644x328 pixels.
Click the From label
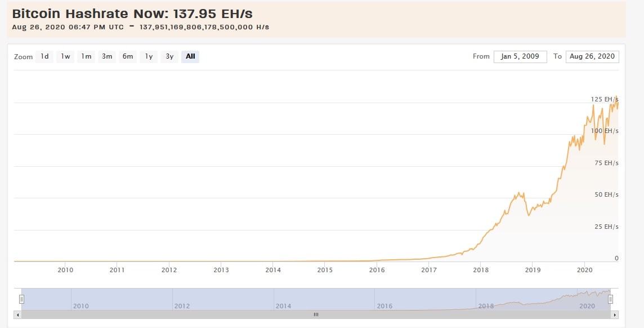tap(481, 56)
